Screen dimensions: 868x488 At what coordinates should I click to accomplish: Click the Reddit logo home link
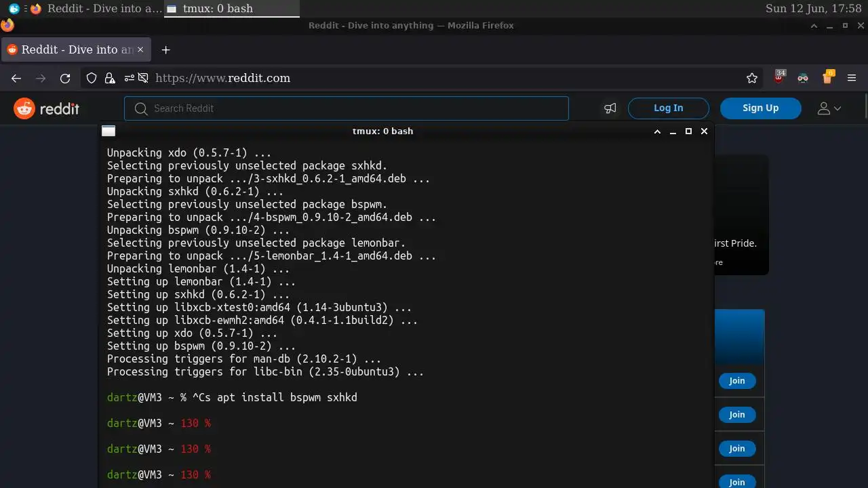[46, 108]
